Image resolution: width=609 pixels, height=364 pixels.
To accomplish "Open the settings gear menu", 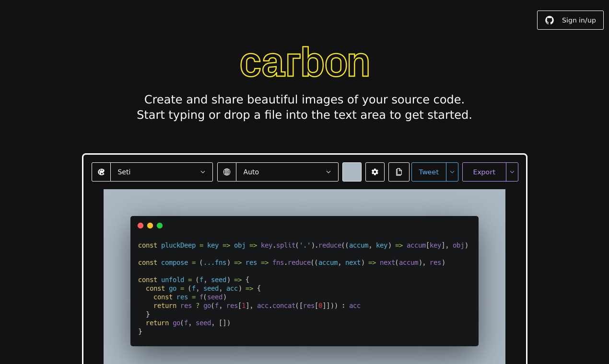I will point(375,172).
